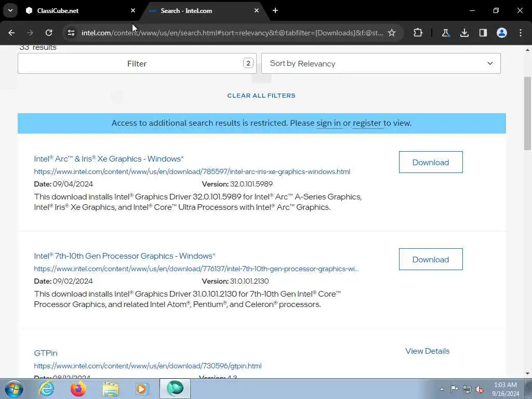532x399 pixels.
Task: Follow the register link
Action: 367,123
